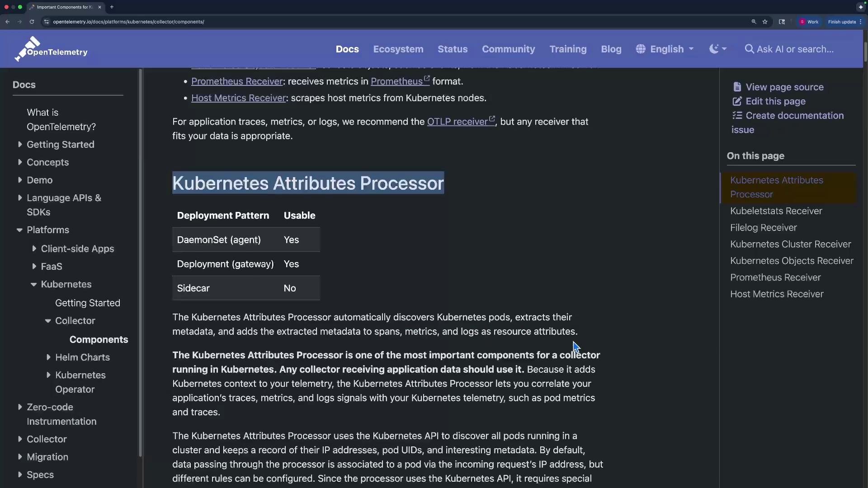Viewport: 868px width, 488px height.
Task: Click the browser forward arrow
Action: click(x=19, y=22)
